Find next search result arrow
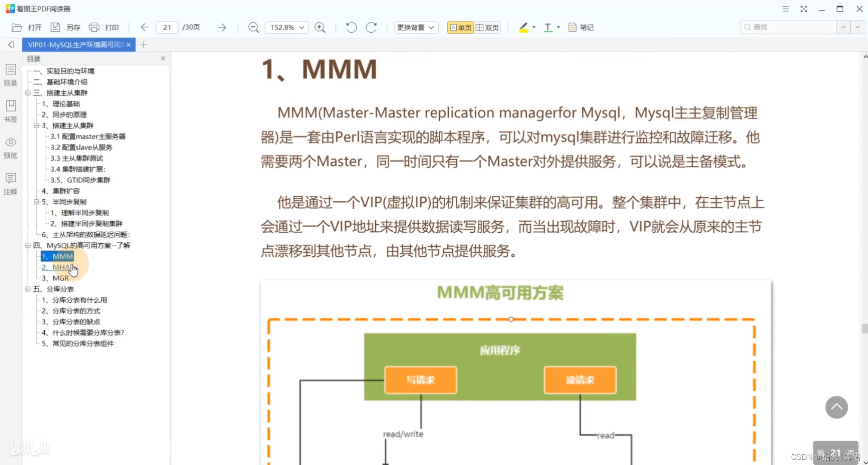Screen dimensions: 868x465 pos(857,27)
